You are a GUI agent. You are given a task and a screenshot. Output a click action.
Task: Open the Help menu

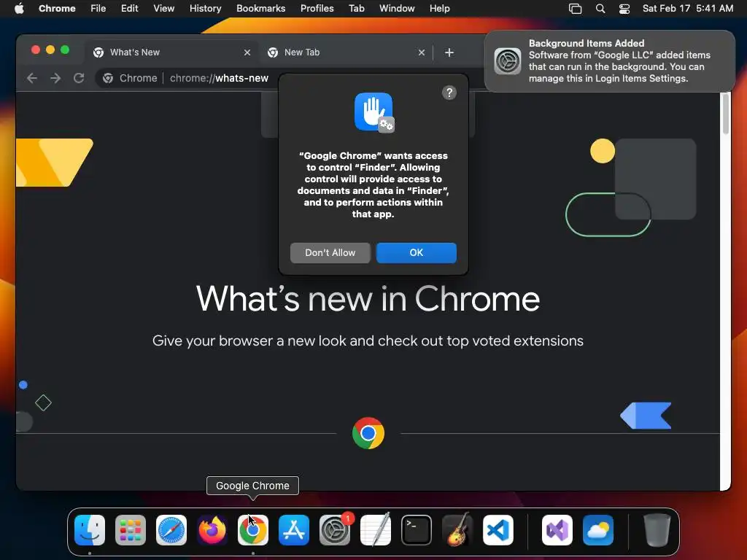pyautogui.click(x=439, y=9)
